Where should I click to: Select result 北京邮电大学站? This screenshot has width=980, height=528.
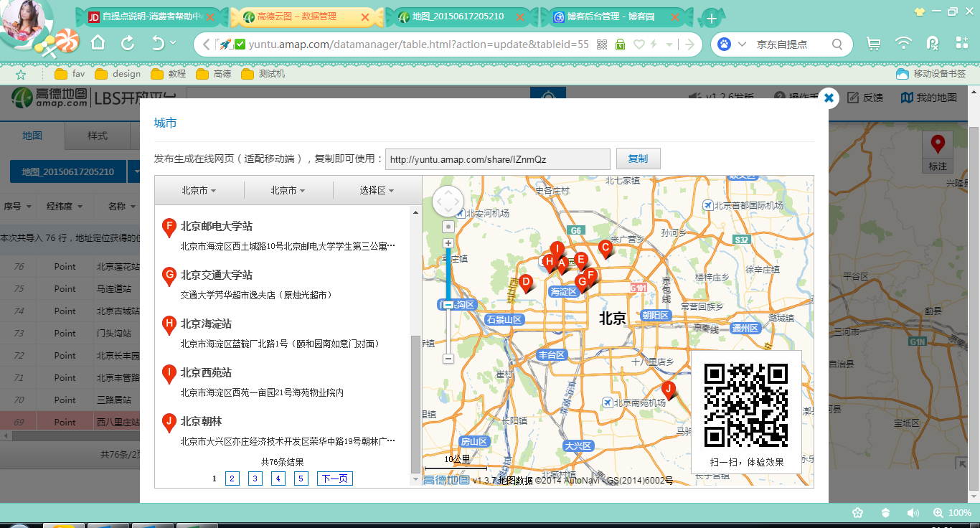pos(217,226)
